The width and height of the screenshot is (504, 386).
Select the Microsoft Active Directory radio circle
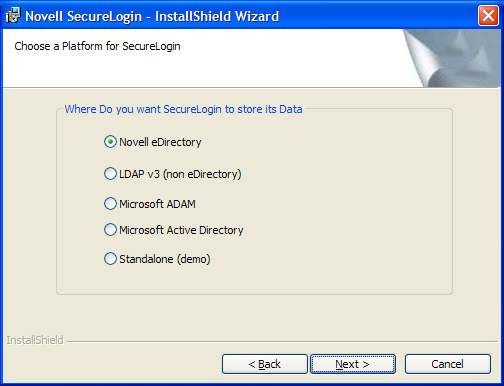[110, 230]
